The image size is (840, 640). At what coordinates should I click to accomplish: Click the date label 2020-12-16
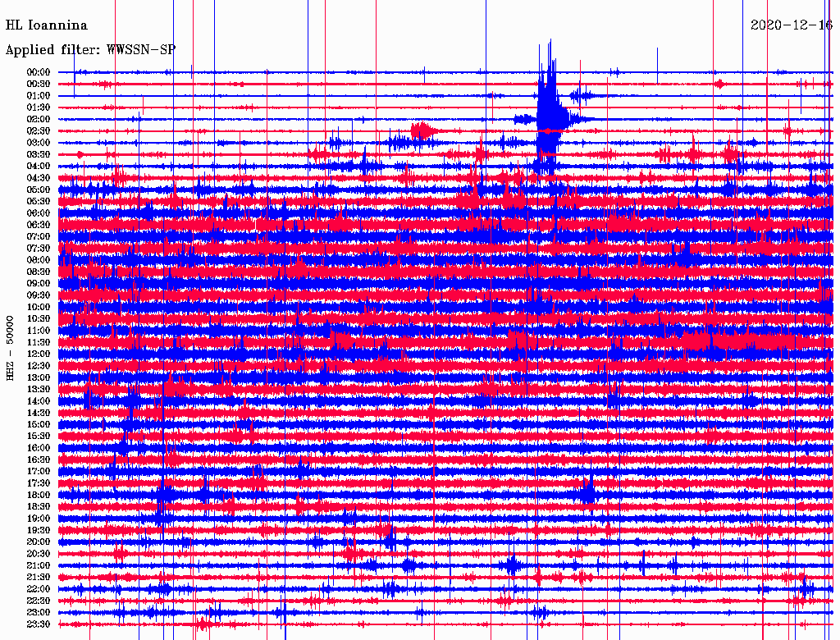tap(792, 25)
